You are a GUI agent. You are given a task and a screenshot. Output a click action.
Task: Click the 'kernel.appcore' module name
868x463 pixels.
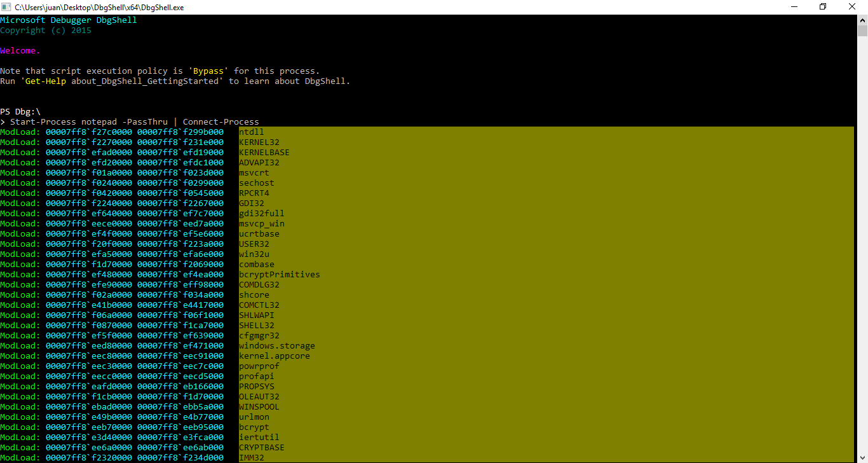click(275, 356)
